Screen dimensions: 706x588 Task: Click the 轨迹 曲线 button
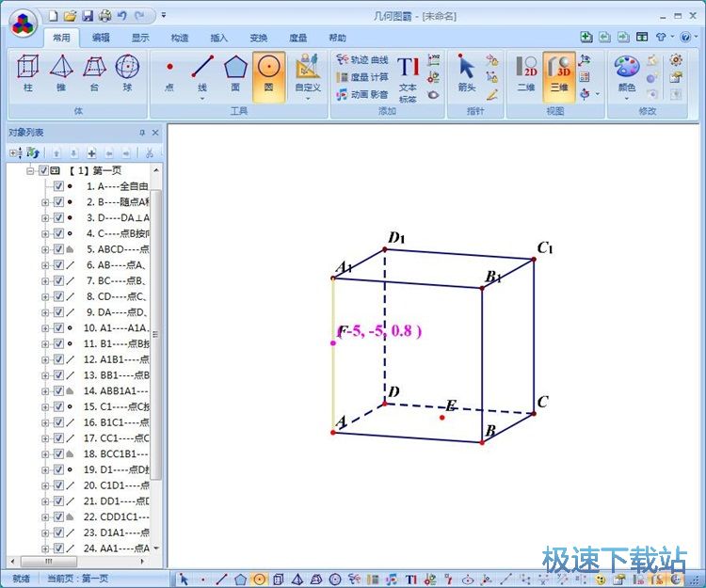pos(362,59)
